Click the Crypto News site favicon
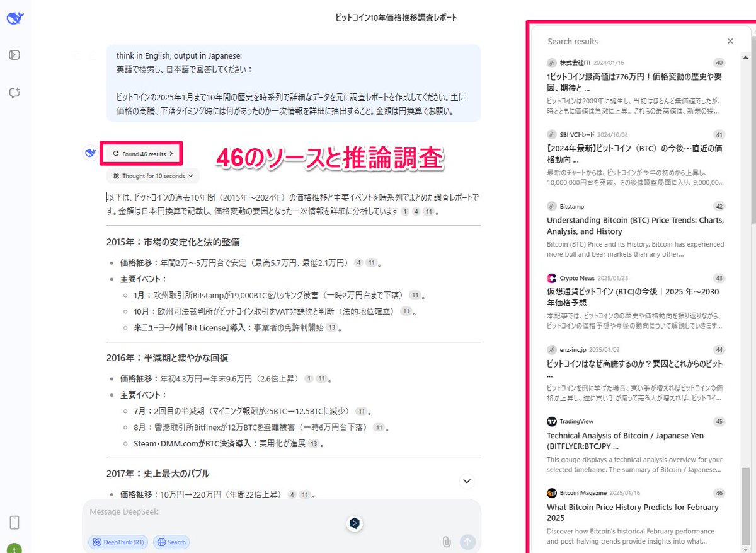This screenshot has width=756, height=553. [x=552, y=278]
